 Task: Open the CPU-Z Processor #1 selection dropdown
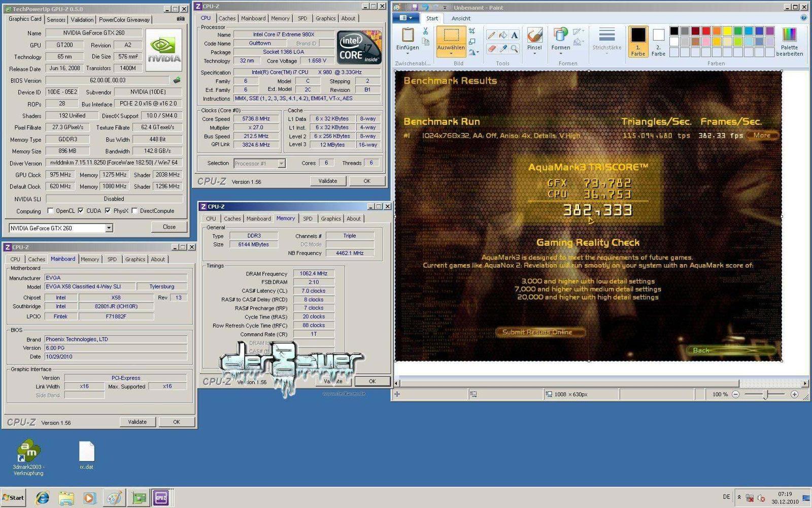coord(281,164)
